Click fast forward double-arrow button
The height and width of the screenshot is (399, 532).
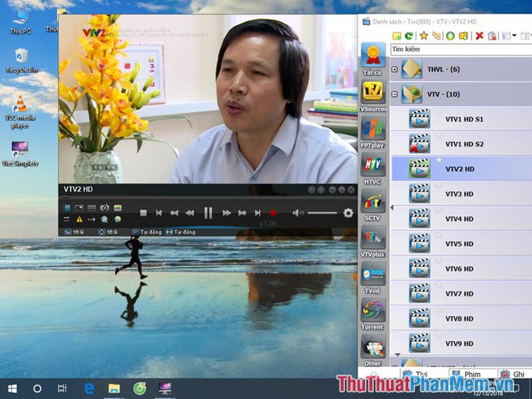(x=226, y=213)
